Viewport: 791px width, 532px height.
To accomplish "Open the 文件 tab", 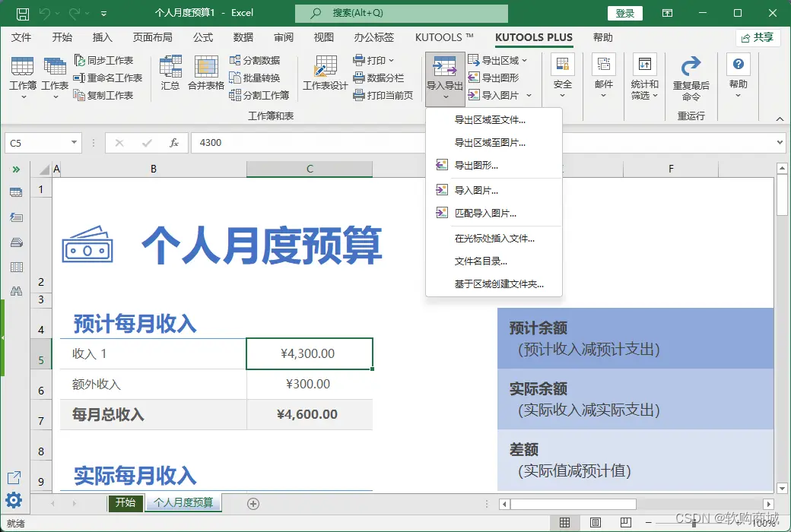I will coord(21,37).
